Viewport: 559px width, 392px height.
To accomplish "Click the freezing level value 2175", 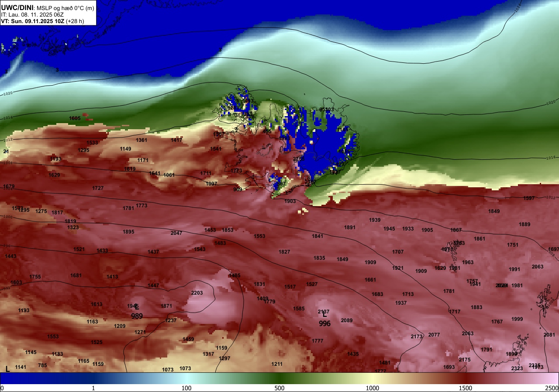I will click(465, 360).
